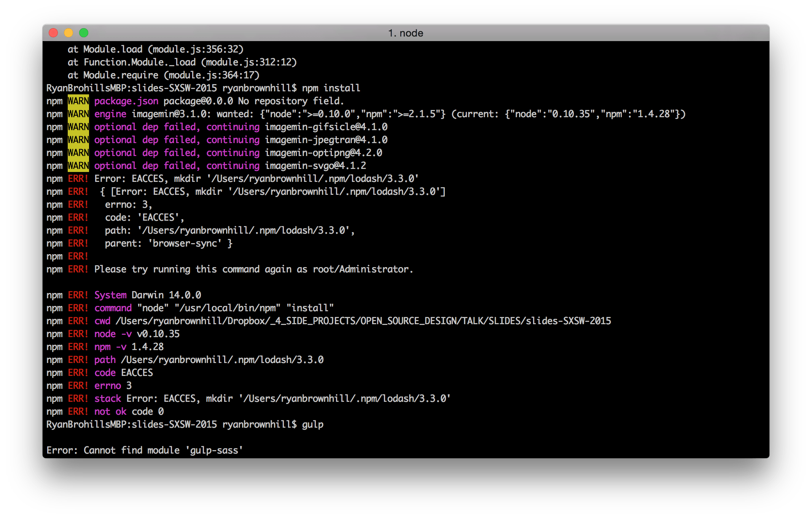Click 'imagemin-svgo@4.1.2' package name
This screenshot has width=812, height=519.
tap(315, 166)
